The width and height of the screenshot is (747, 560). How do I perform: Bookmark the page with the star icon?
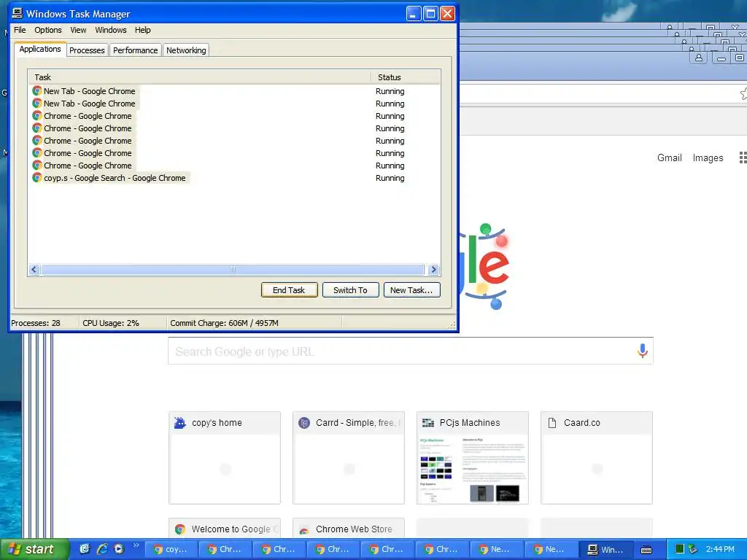[x=743, y=93]
